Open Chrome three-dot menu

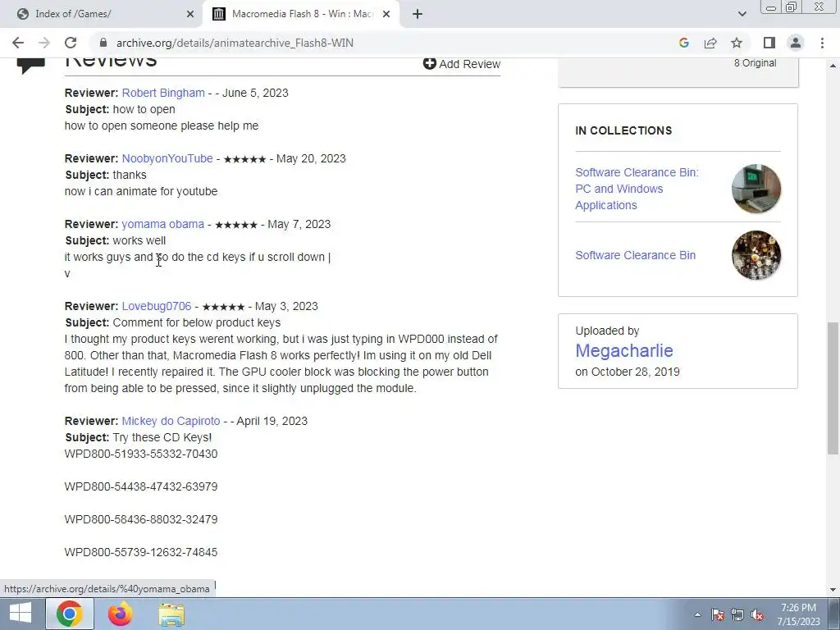[822, 43]
